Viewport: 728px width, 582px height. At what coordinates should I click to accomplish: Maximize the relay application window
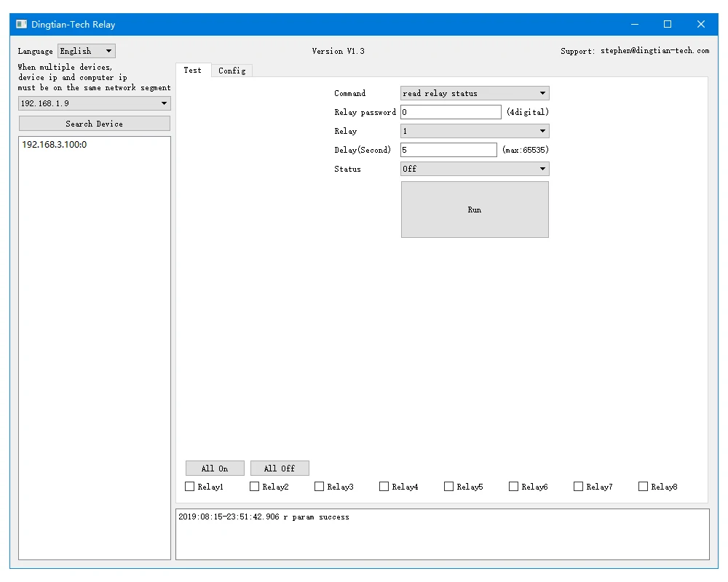(667, 24)
